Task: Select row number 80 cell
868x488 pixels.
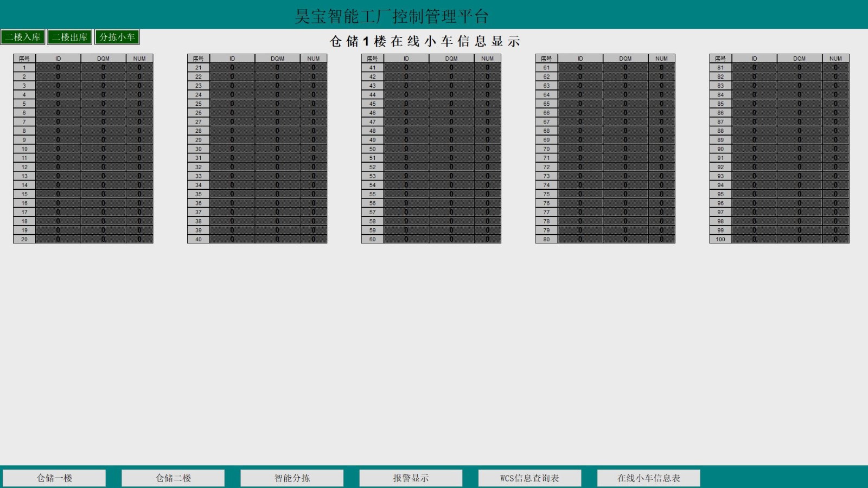Action: pyautogui.click(x=546, y=239)
